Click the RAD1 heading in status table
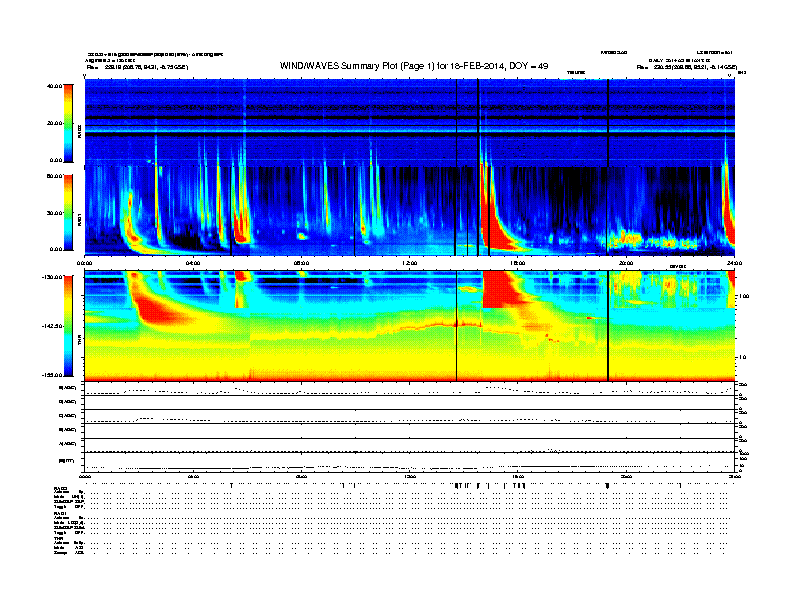Screen dimensions: 792x612 point(60,514)
